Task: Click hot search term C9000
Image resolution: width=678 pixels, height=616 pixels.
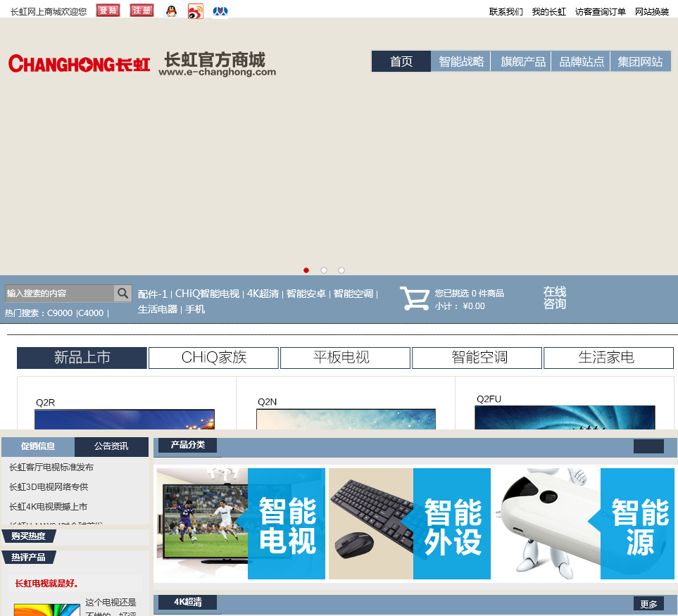Action: click(x=60, y=313)
